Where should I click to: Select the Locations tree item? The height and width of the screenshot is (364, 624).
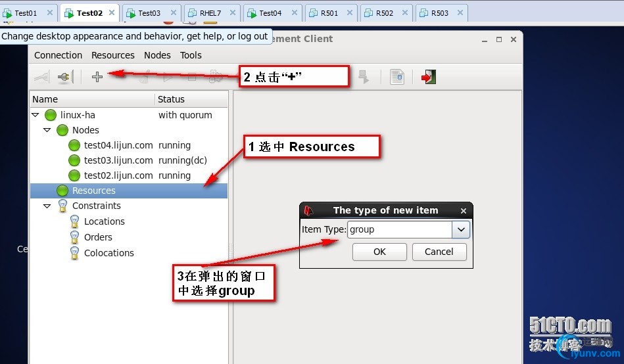pyautogui.click(x=105, y=221)
